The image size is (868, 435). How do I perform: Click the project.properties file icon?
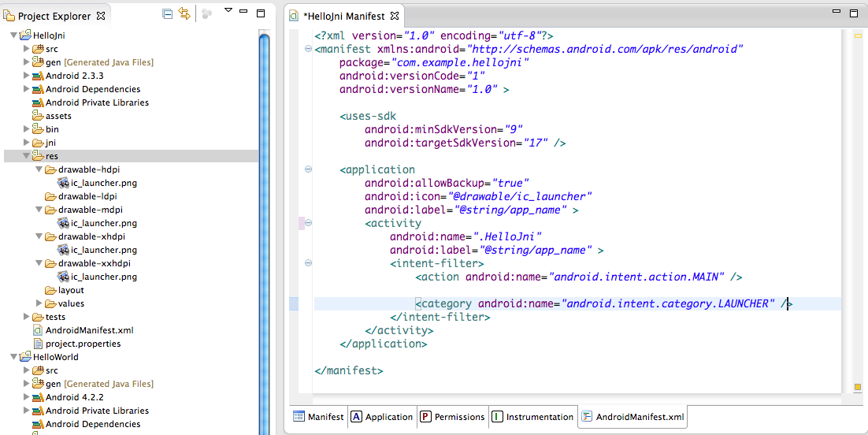click(38, 344)
